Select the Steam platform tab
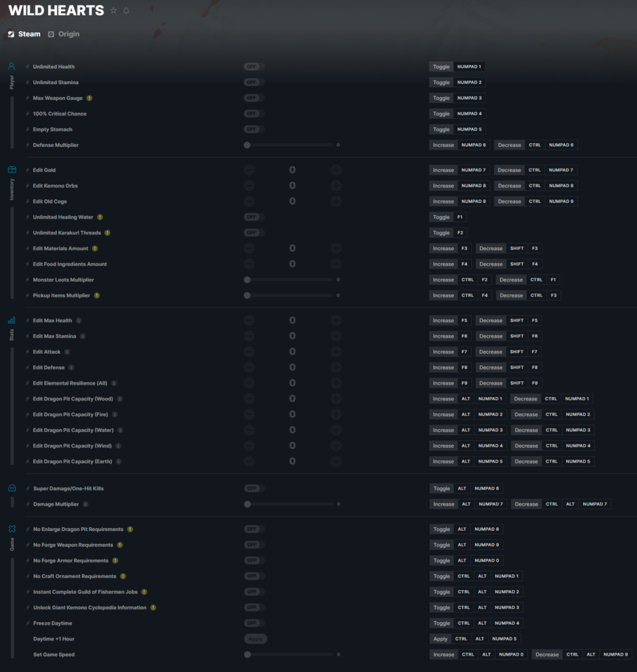The width and height of the screenshot is (637, 672). (24, 34)
